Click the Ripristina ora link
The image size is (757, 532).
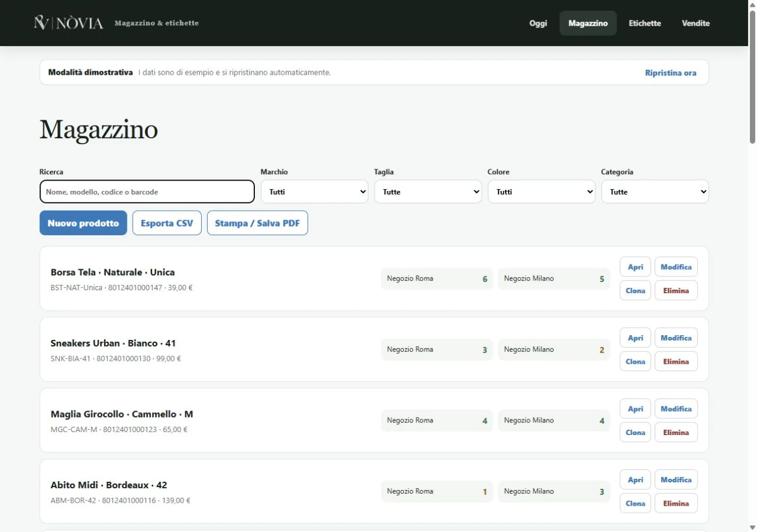click(670, 73)
